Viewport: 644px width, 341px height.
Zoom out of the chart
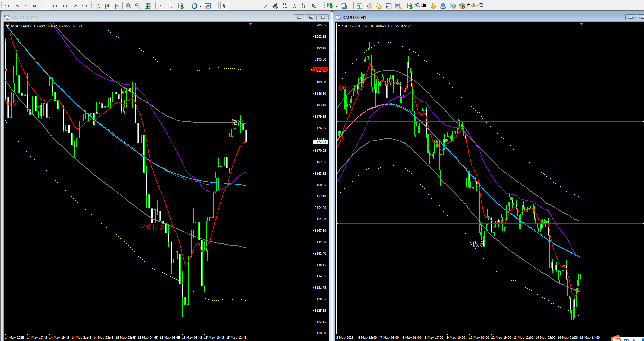[138, 6]
